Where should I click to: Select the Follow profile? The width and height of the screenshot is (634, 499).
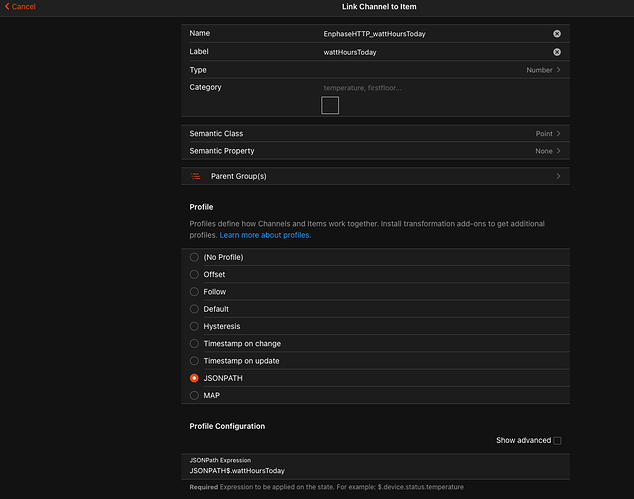coord(194,292)
